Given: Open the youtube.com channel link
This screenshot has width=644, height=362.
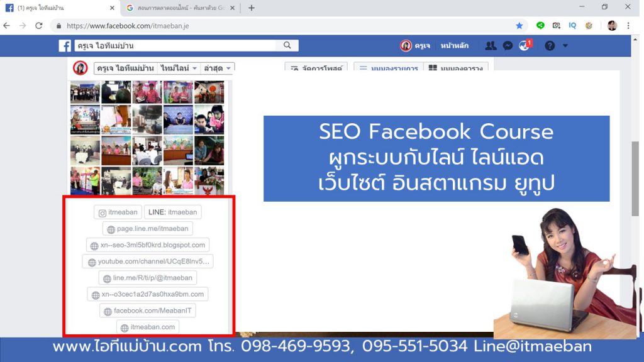Looking at the screenshot, I should pos(148,261).
